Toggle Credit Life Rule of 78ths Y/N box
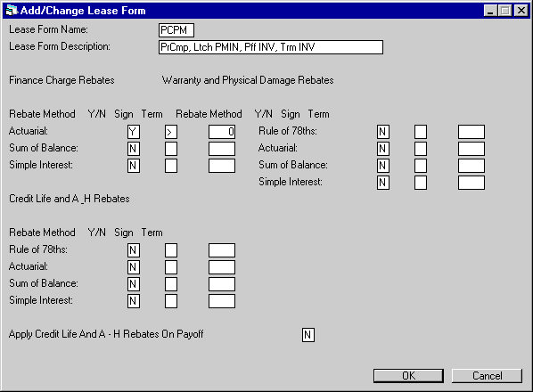The width and height of the screenshot is (533, 392). click(134, 250)
